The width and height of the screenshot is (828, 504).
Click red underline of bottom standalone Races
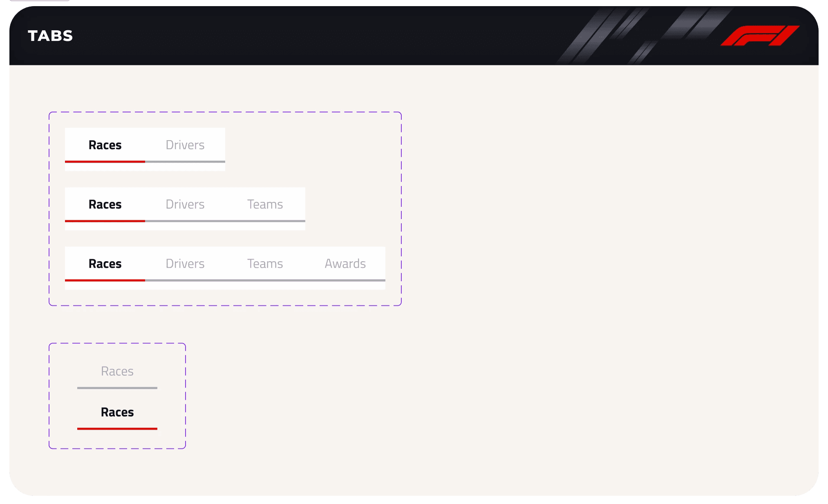(117, 428)
